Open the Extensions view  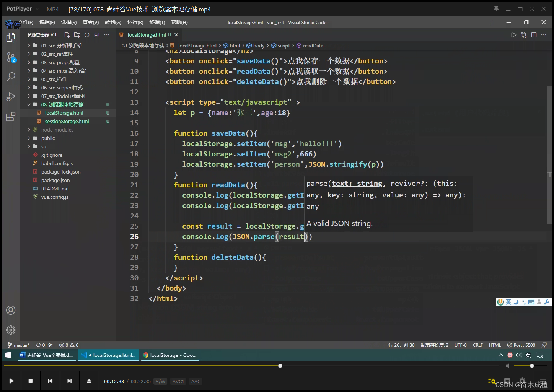click(x=11, y=117)
